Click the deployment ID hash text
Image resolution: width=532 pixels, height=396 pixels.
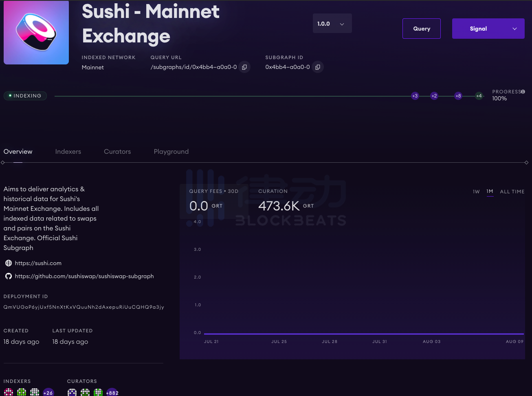(x=84, y=307)
